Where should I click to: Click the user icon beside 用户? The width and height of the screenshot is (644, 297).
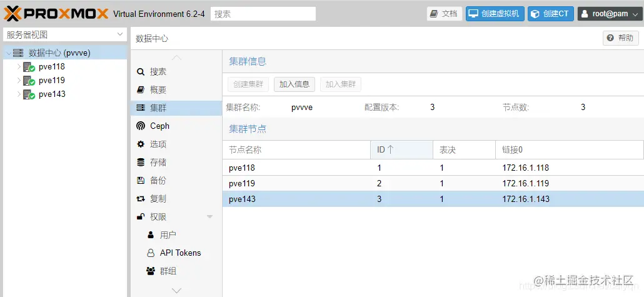[150, 235]
